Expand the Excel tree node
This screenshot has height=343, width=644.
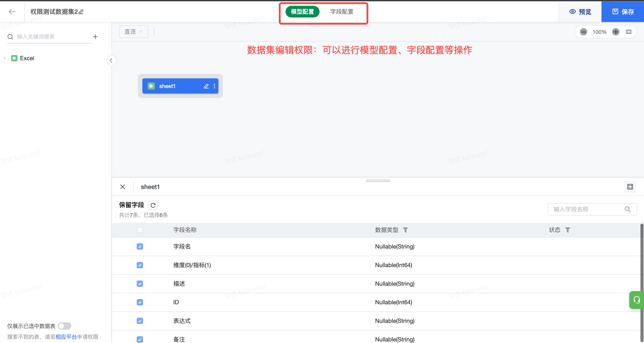(x=5, y=58)
